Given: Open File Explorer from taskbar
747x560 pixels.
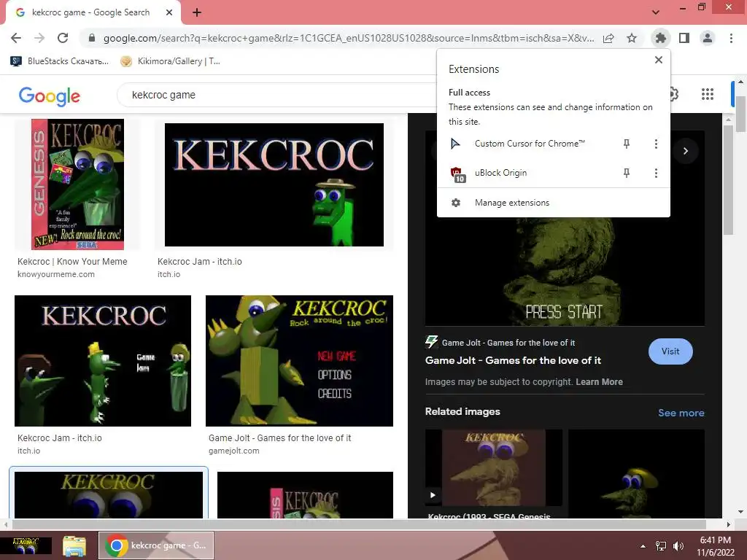Looking at the screenshot, I should tap(75, 545).
